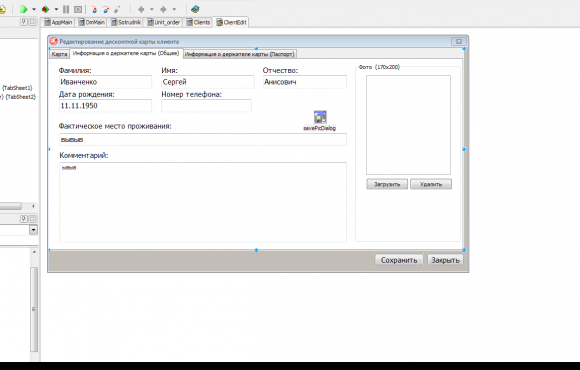Select the Карта tab on the form
This screenshot has height=370, width=580.
coord(59,54)
